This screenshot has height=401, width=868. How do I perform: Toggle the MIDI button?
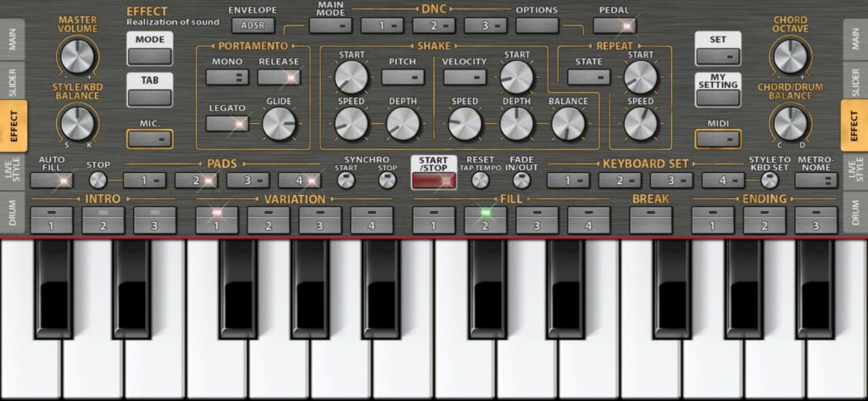click(718, 138)
